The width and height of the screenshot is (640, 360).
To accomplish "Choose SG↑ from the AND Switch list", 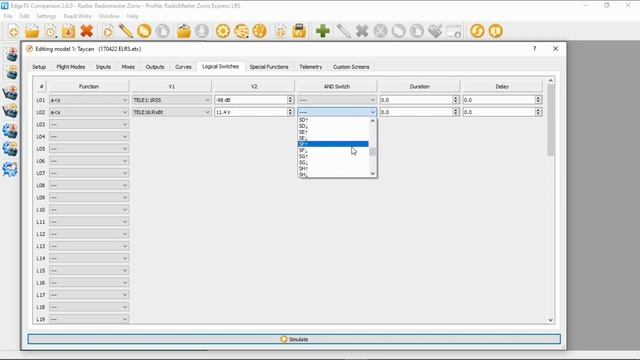I will tap(333, 156).
